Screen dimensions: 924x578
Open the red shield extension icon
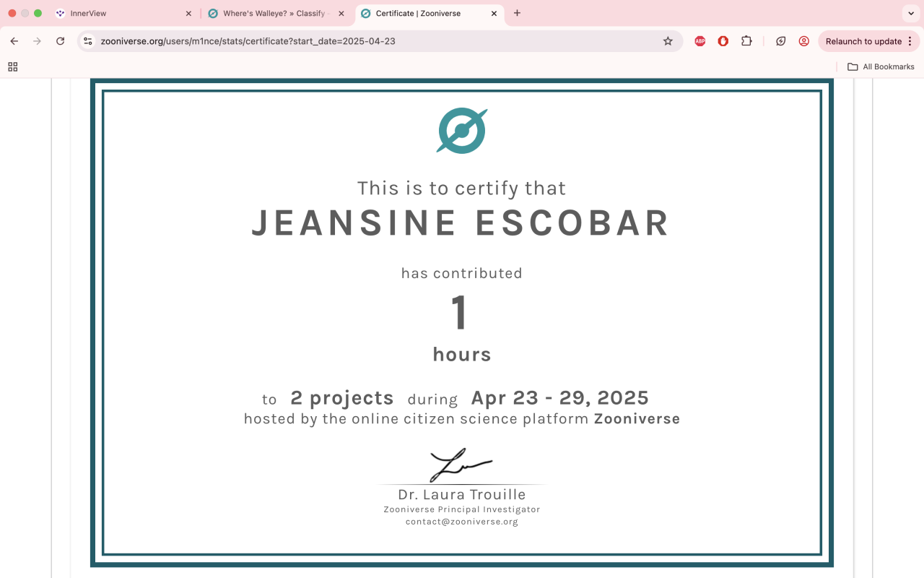click(x=723, y=41)
